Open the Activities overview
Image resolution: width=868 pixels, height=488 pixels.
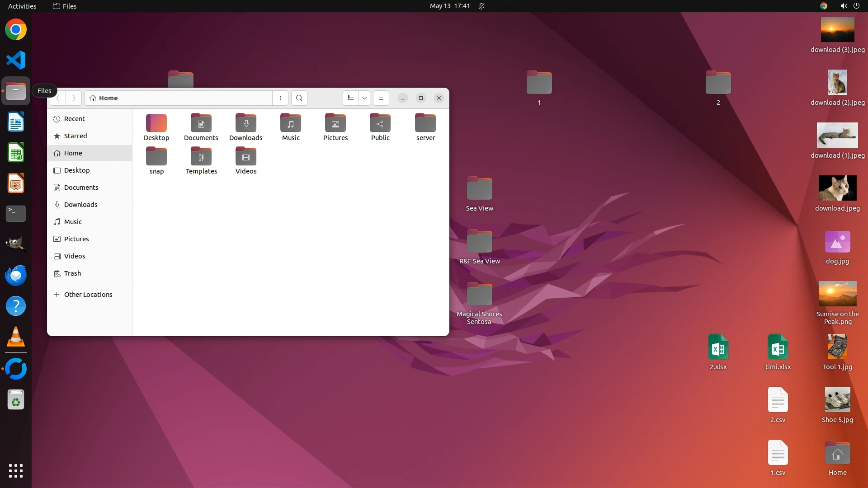(x=22, y=6)
